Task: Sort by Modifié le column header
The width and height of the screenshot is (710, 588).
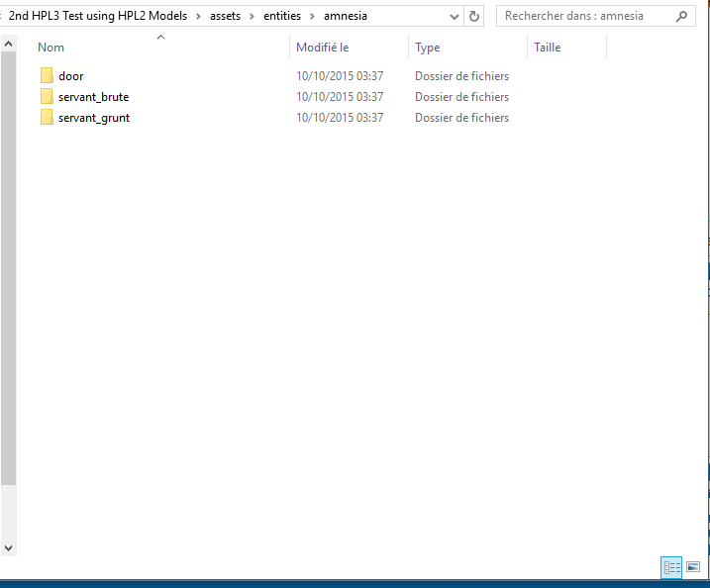Action: tap(323, 48)
